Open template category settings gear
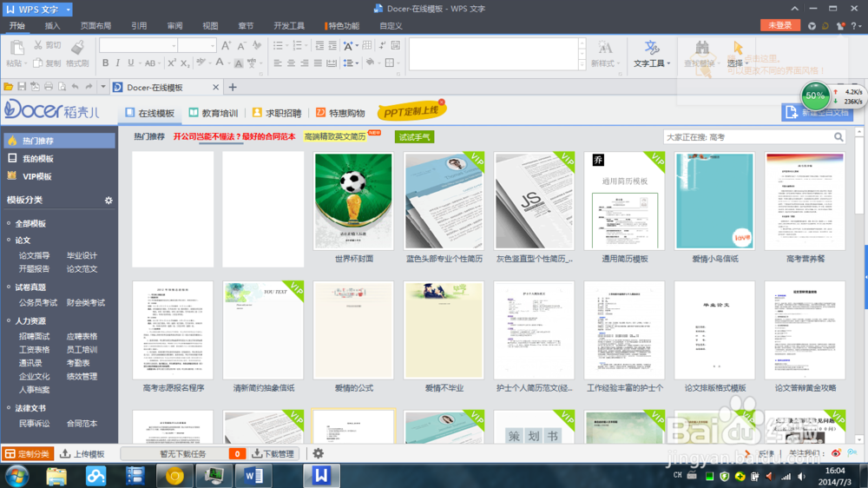The image size is (868, 488). coord(108,200)
